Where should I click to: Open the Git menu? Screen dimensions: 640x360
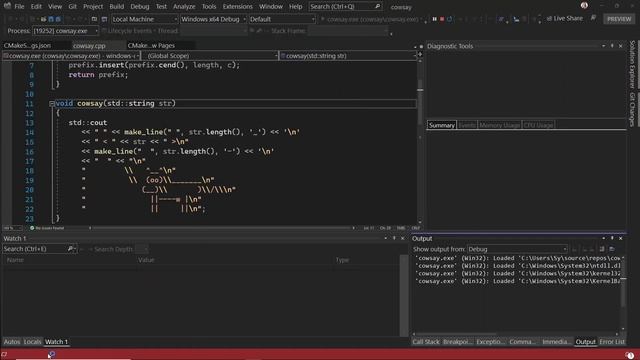coord(72,7)
